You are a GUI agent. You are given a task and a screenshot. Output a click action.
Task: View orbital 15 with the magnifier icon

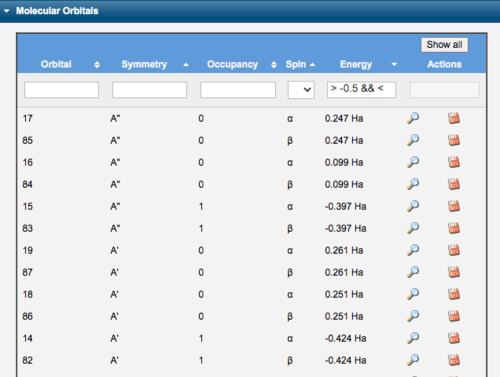click(413, 206)
